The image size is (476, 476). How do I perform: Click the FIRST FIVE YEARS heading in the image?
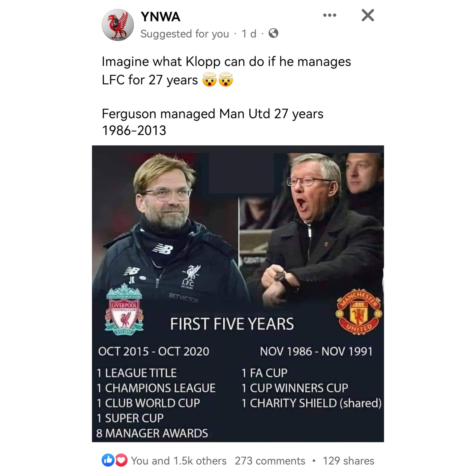pos(232,324)
